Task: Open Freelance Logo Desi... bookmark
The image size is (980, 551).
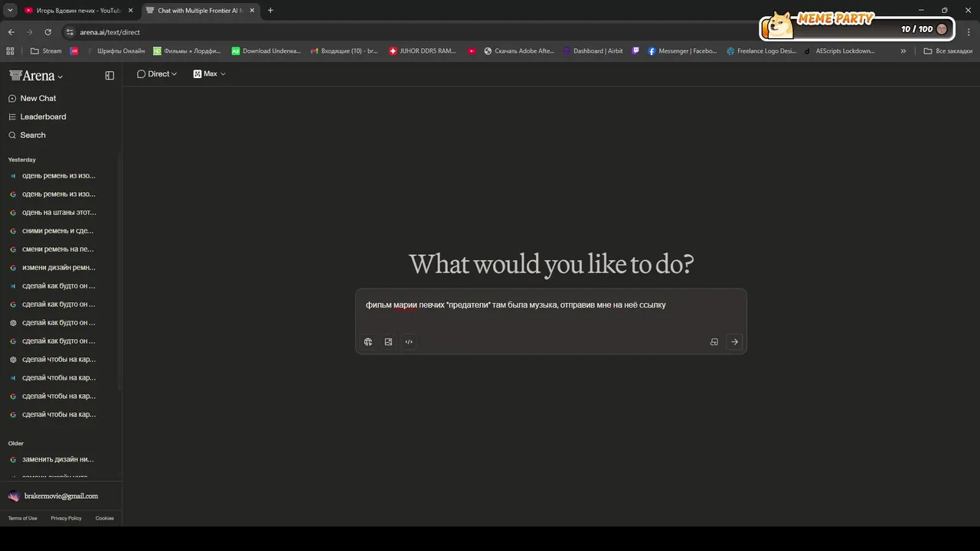Action: (x=761, y=51)
